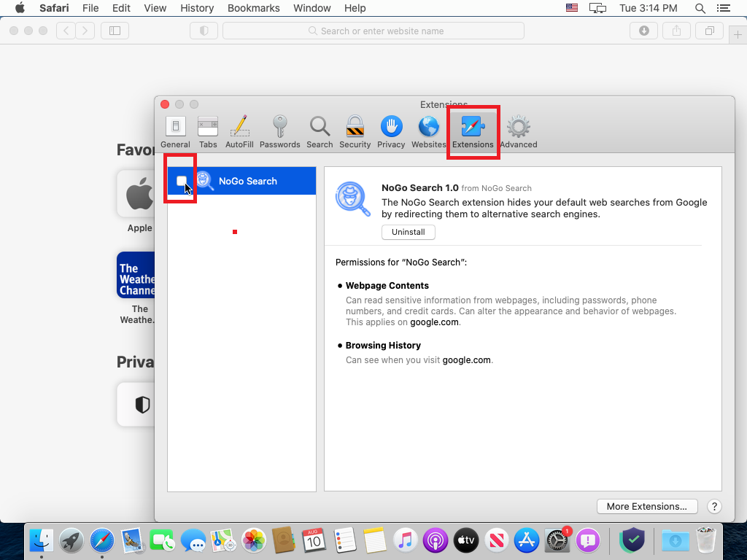
Task: Open Reminders from the Dock
Action: [x=344, y=540]
